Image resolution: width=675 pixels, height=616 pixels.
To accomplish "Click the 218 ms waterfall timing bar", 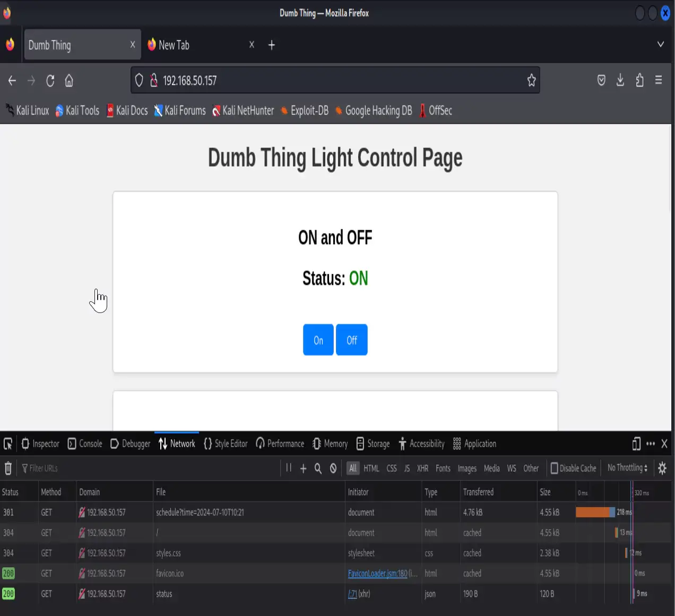I will [x=593, y=512].
